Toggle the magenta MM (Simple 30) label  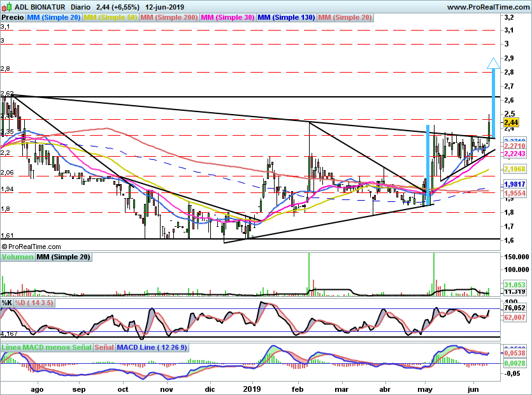tap(227, 17)
